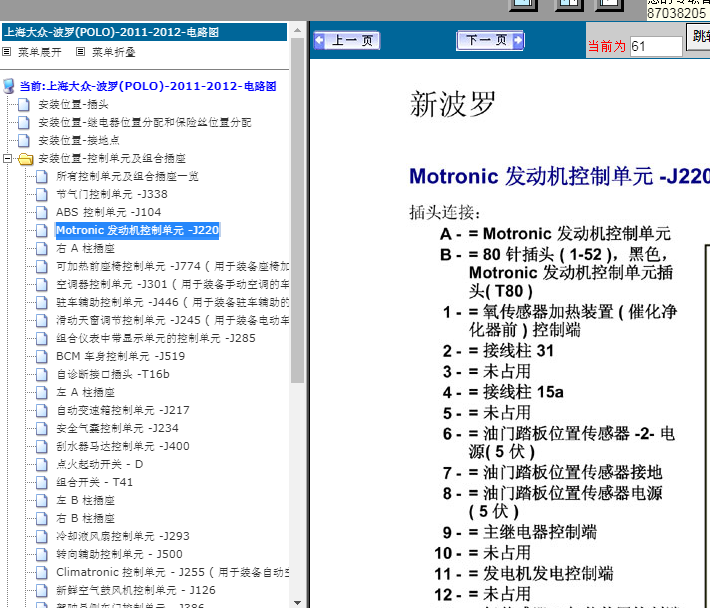Select ABS 控制单元 -J104 entry

pyautogui.click(x=109, y=212)
